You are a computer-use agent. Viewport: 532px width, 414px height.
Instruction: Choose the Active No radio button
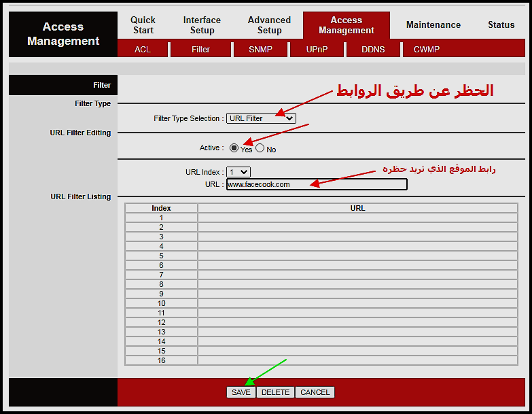pos(260,148)
